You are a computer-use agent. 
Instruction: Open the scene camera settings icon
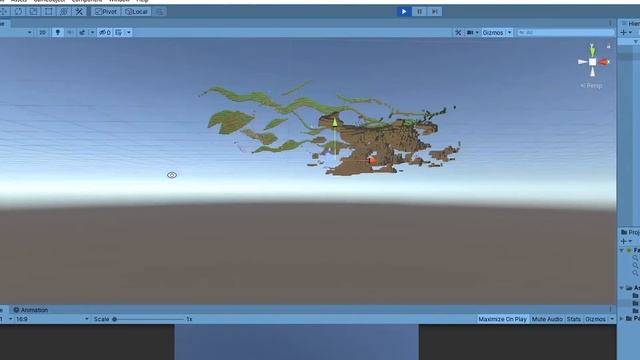(470, 32)
